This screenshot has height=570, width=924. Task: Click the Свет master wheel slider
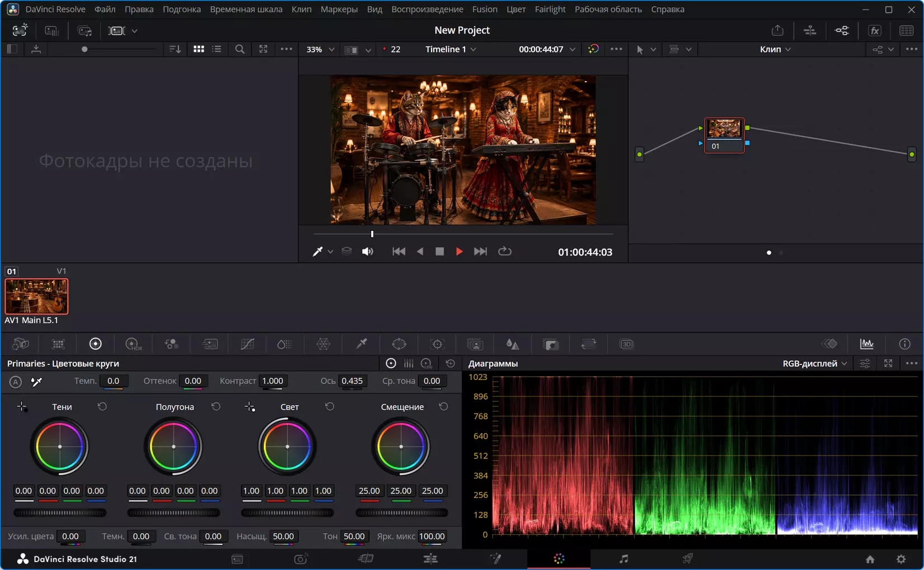pos(287,512)
